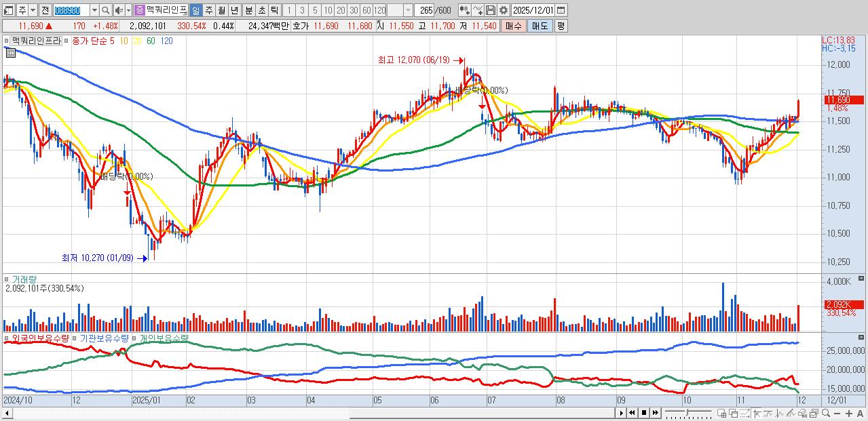Click the 매도 sell button
868x421 pixels.
(x=540, y=26)
